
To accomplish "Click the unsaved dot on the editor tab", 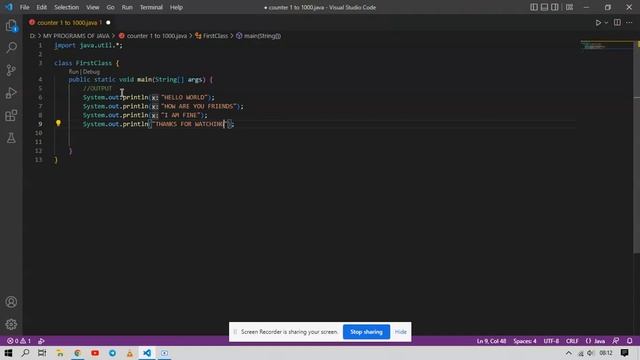I will pyautogui.click(x=108, y=22).
